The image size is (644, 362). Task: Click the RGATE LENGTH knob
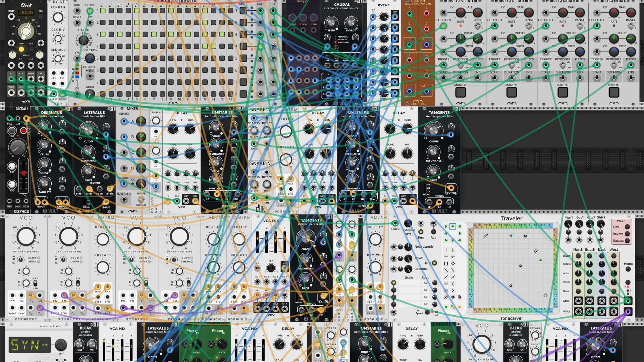coord(58,17)
